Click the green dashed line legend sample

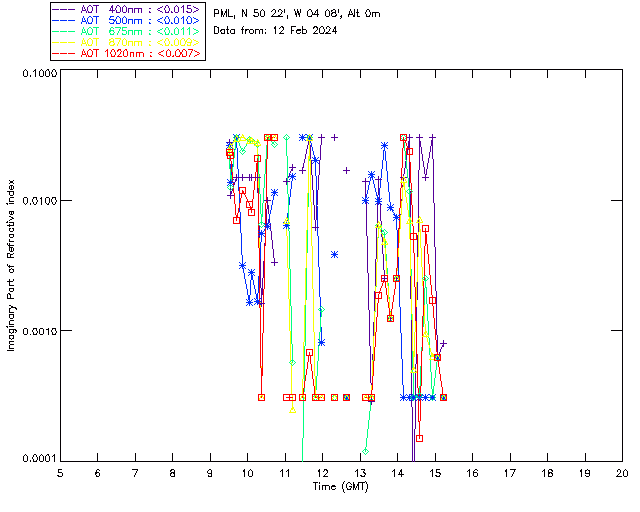64,31
